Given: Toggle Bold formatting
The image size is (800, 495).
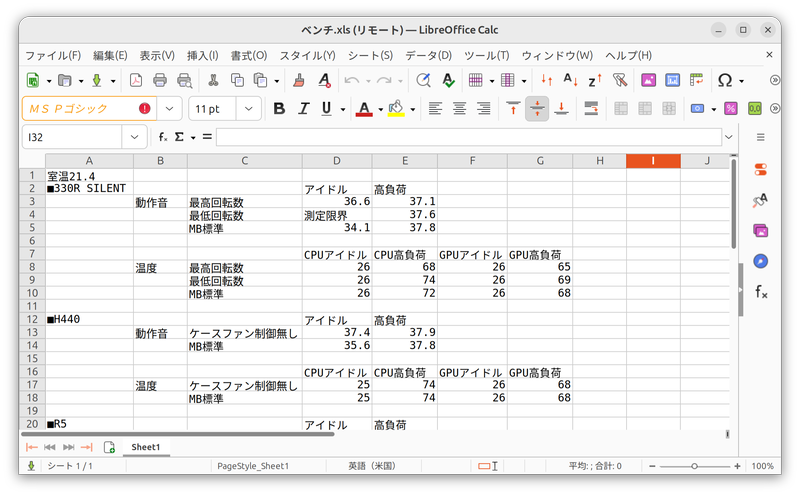Looking at the screenshot, I should tap(279, 108).
